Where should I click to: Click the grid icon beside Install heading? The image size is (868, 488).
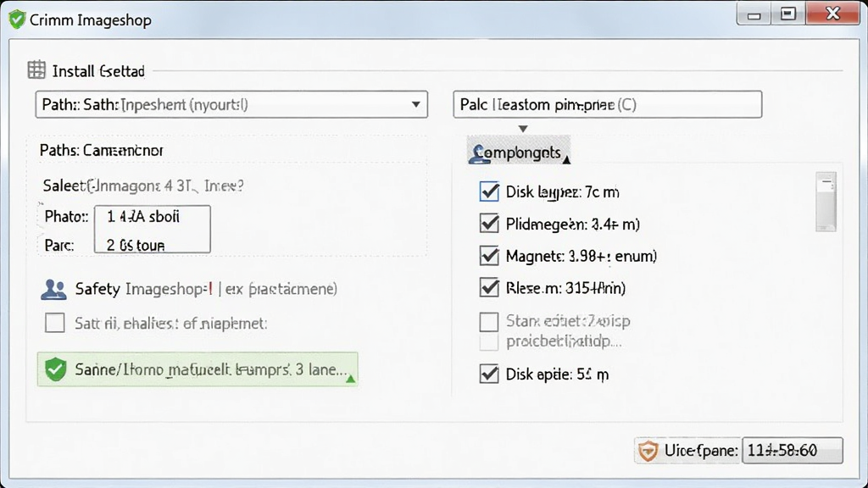coord(36,70)
